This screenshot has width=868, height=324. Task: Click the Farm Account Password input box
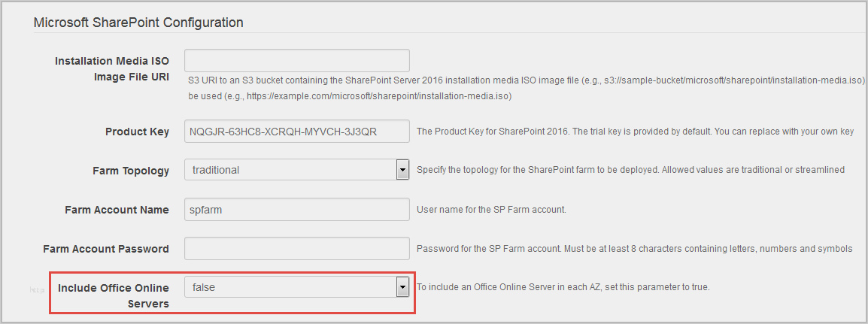[296, 248]
